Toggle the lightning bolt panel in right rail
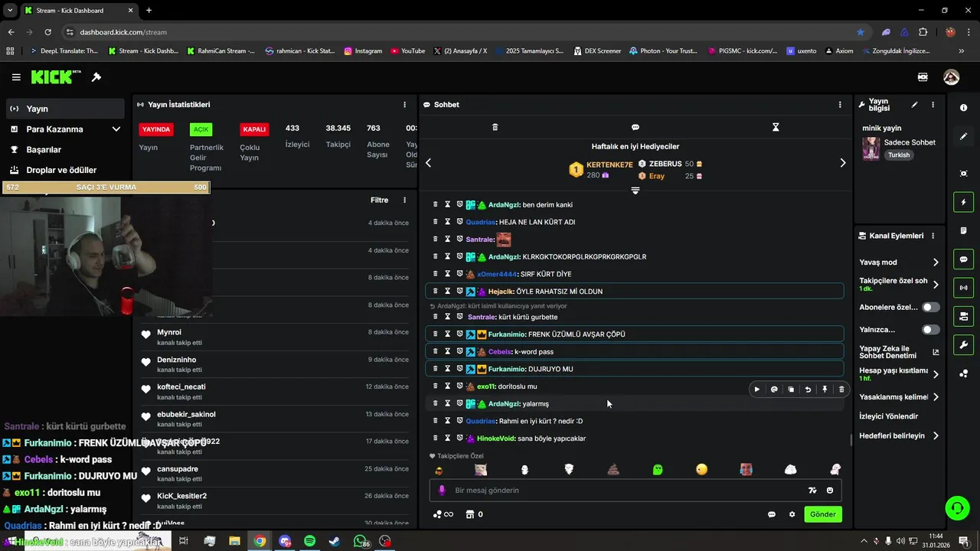This screenshot has width=980, height=551. (963, 202)
